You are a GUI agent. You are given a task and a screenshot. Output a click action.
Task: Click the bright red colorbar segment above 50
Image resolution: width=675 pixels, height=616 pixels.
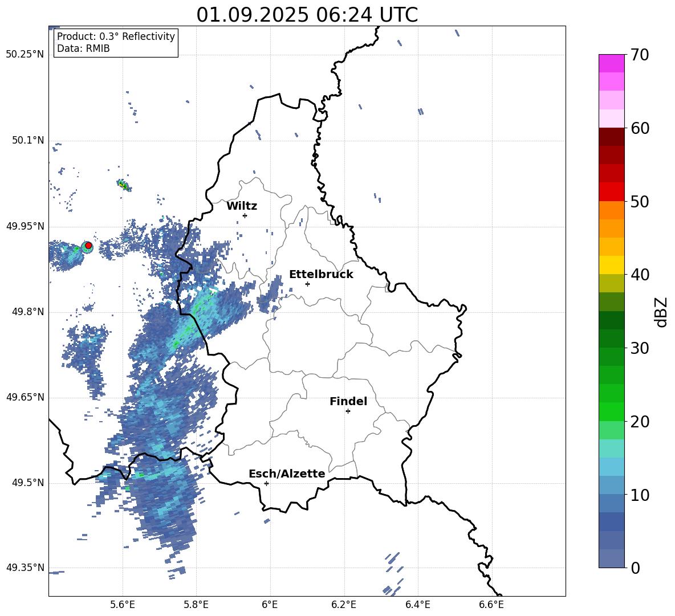611,192
